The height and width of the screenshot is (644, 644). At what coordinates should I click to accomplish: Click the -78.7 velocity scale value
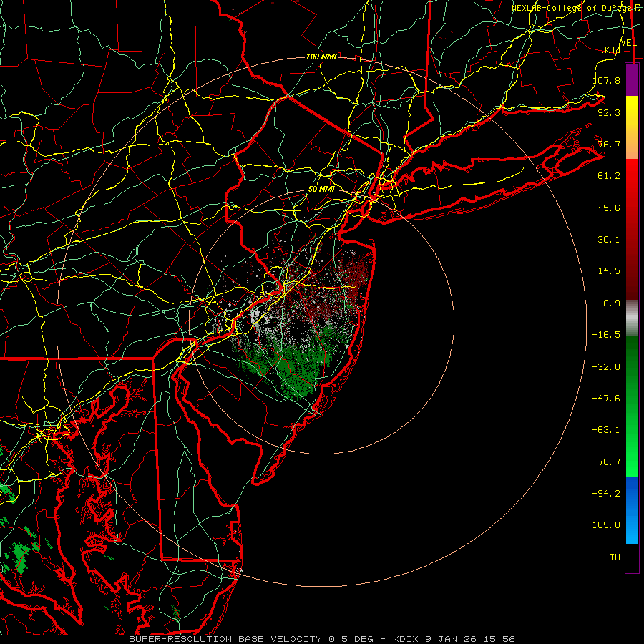tap(606, 462)
